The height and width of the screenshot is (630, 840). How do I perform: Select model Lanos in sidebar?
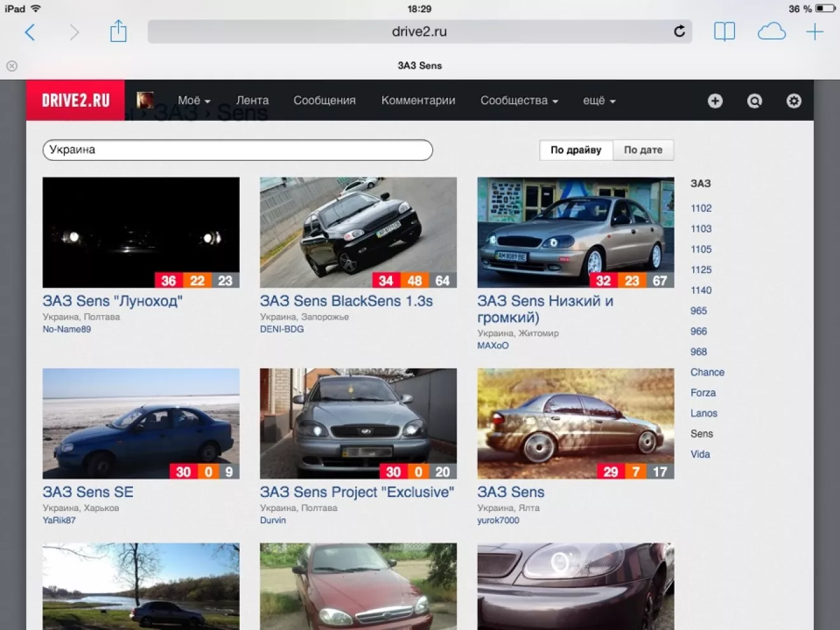(x=704, y=413)
